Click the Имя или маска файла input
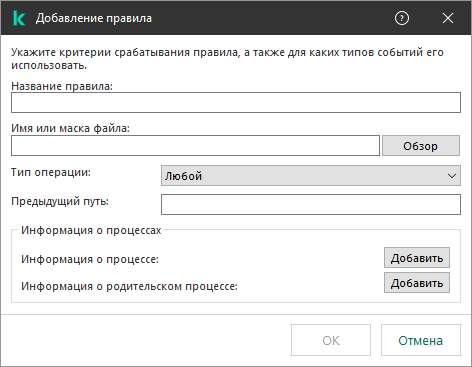Viewport: 472px width, 367px height. pyautogui.click(x=195, y=145)
